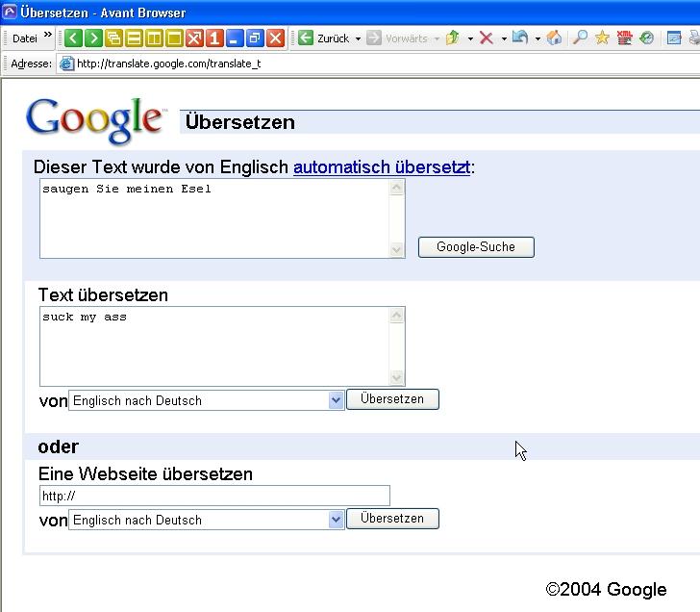Click the yellow tile vertically icon
Screen dimensions: 700x612
point(154,38)
